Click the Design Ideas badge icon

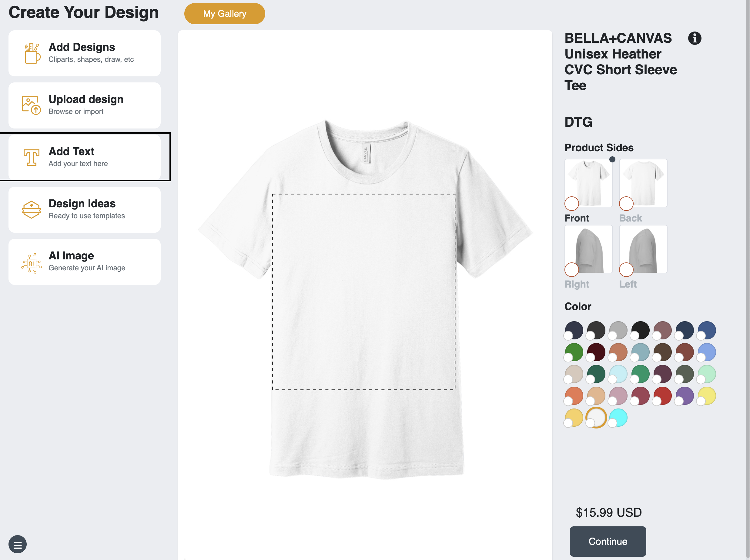click(31, 209)
